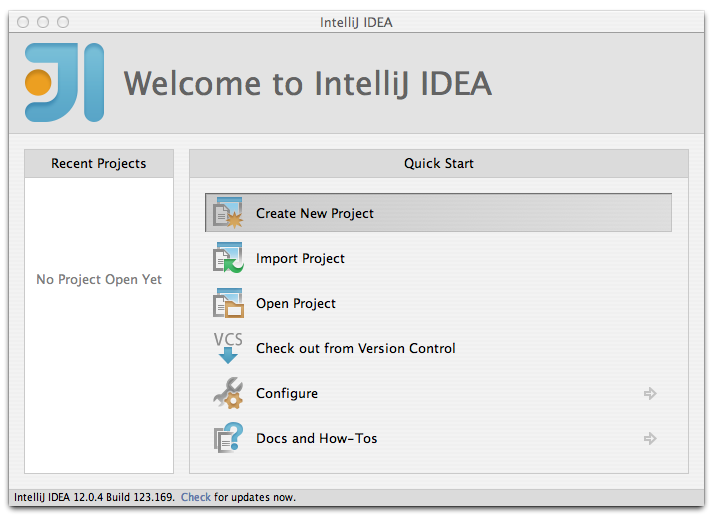Choose Import Project label
Image resolution: width=716 pixels, height=522 pixels.
[300, 258]
